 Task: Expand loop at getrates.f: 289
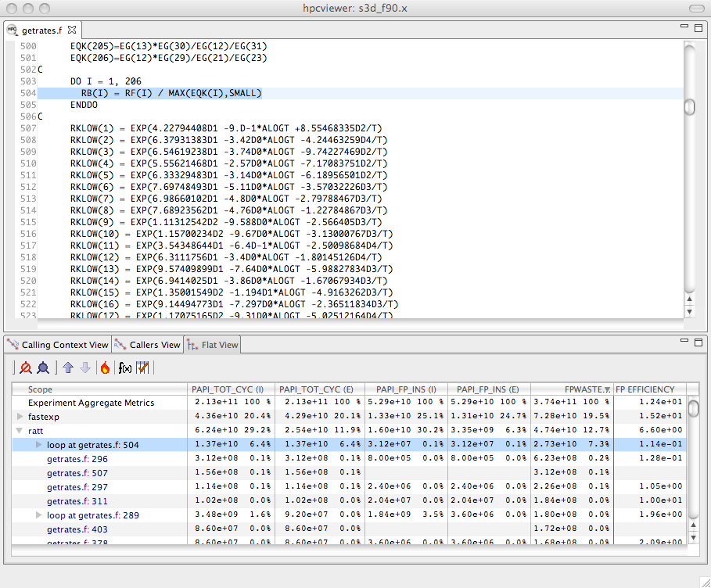pyautogui.click(x=38, y=515)
